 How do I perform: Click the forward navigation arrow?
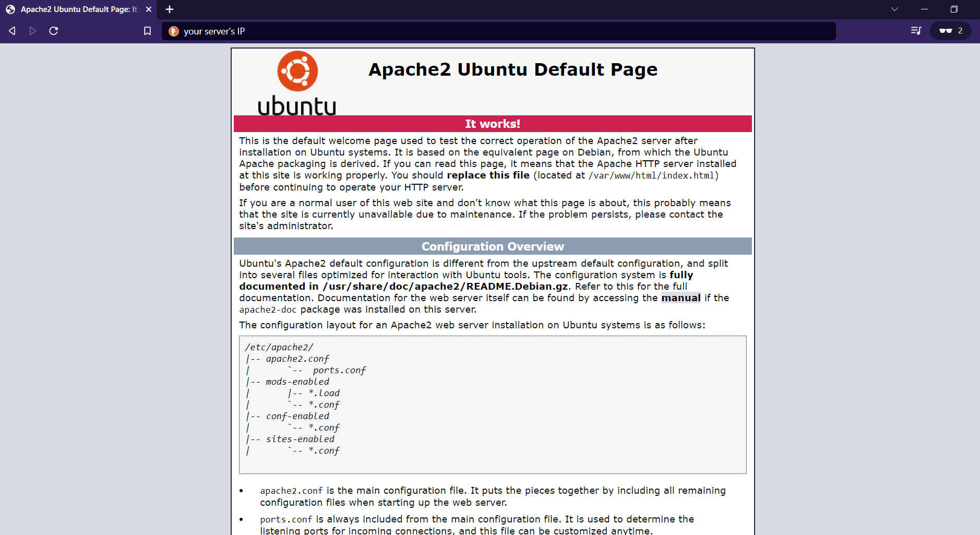click(32, 31)
